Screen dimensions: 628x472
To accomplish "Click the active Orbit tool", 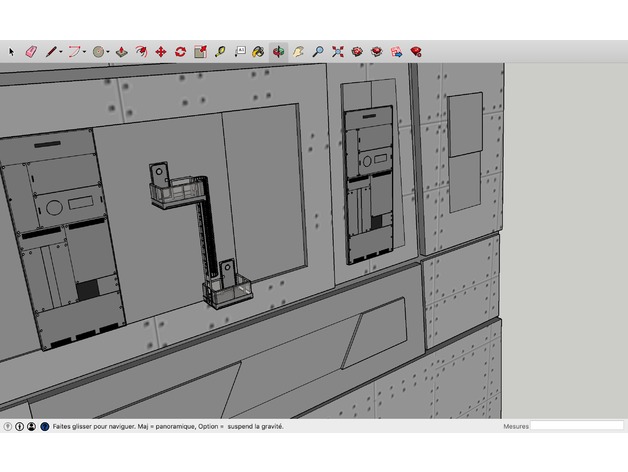I will [278, 52].
